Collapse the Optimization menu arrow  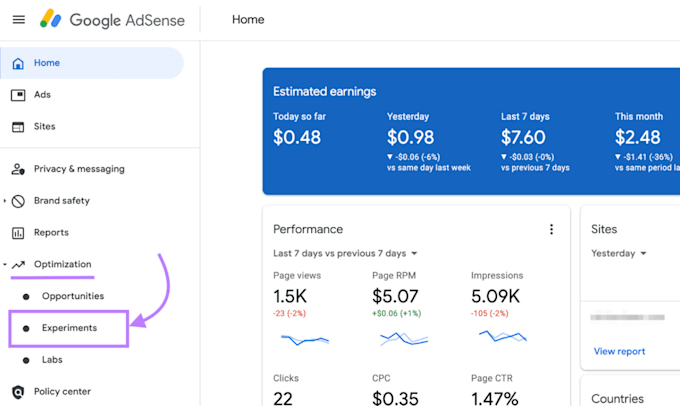pyautogui.click(x=5, y=264)
